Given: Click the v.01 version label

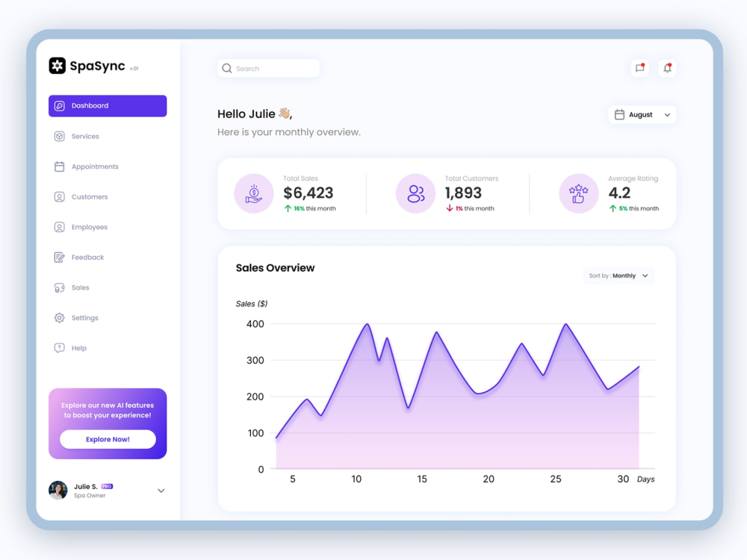Looking at the screenshot, I should (134, 69).
